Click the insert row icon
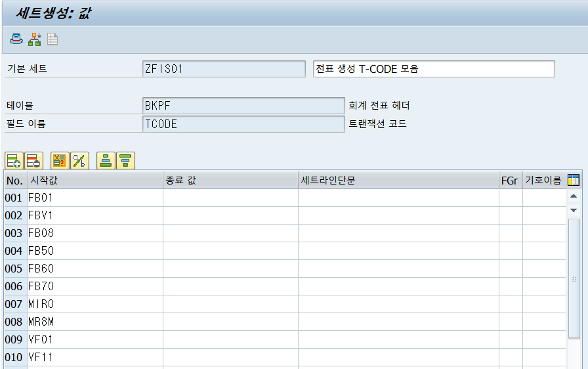The image size is (588, 369). point(14,161)
